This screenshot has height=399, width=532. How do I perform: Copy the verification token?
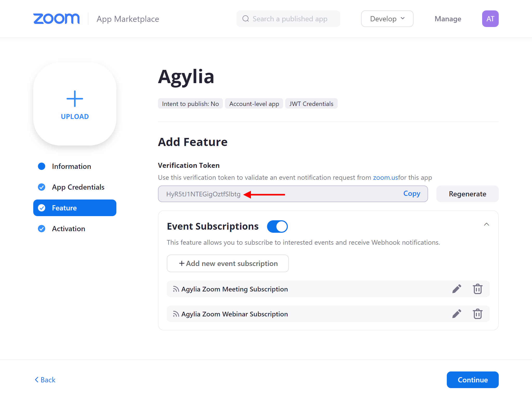pyautogui.click(x=412, y=194)
